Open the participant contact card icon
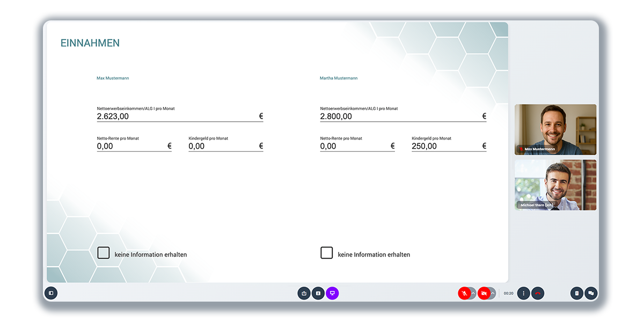Image resolution: width=644 pixels, height=322 pixels. tap(318, 293)
